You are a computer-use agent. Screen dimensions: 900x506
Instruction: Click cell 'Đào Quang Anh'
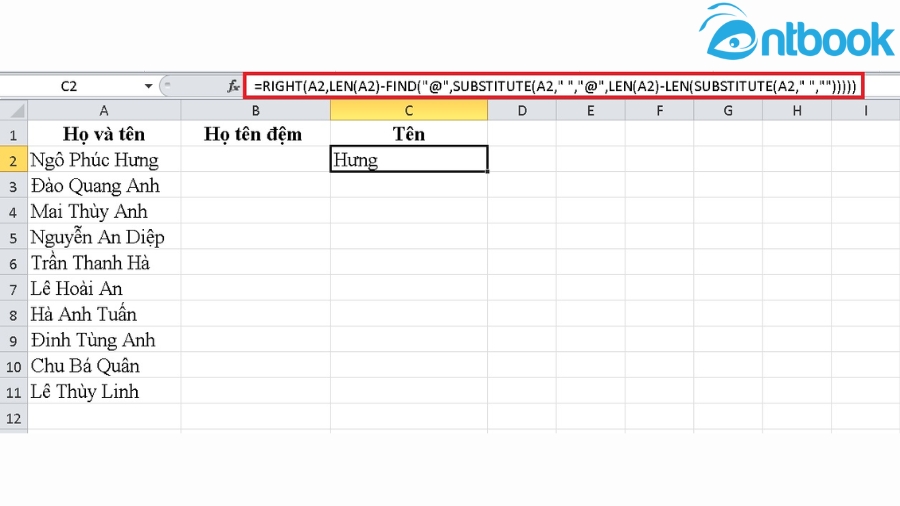coord(104,185)
